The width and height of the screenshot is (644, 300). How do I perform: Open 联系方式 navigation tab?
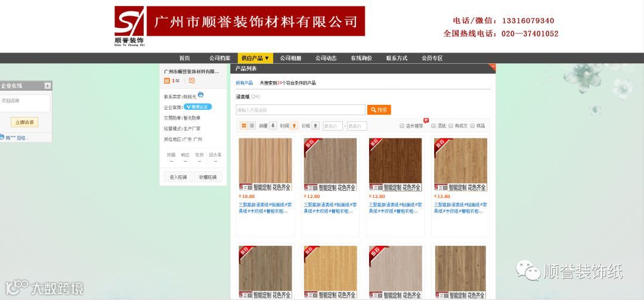click(x=397, y=58)
